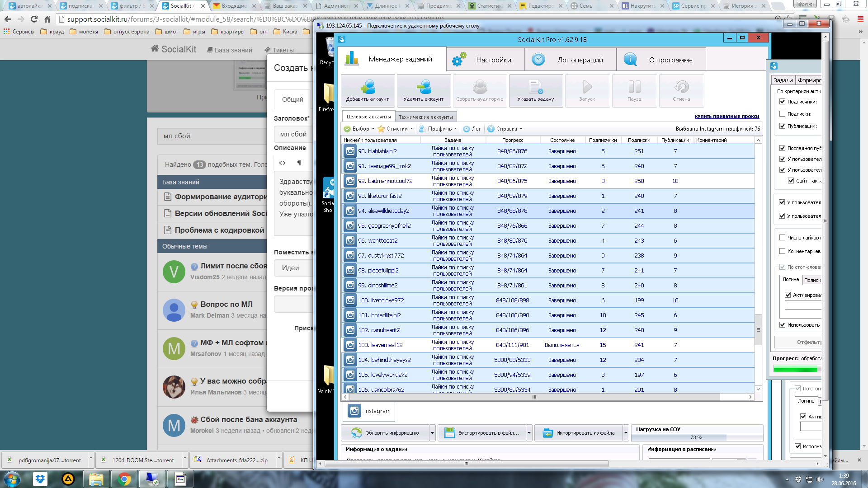Image resolution: width=868 pixels, height=488 pixels.
Task: Expand dropdown arrow next to Импортировать из файла
Action: pyautogui.click(x=626, y=433)
